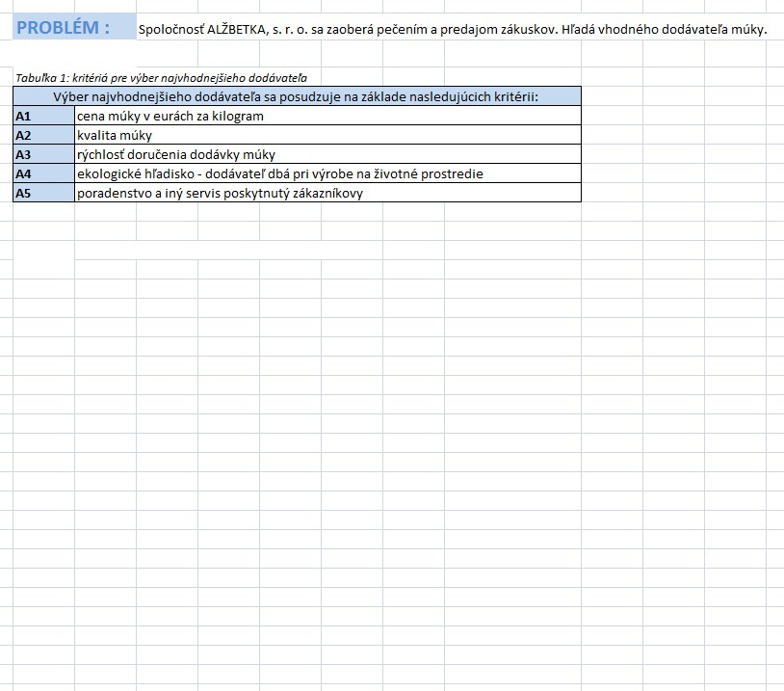This screenshot has height=691, width=784.
Task: Click the blue 'Výber najvhodnejšieho dodávateľa' table header
Action: (297, 96)
